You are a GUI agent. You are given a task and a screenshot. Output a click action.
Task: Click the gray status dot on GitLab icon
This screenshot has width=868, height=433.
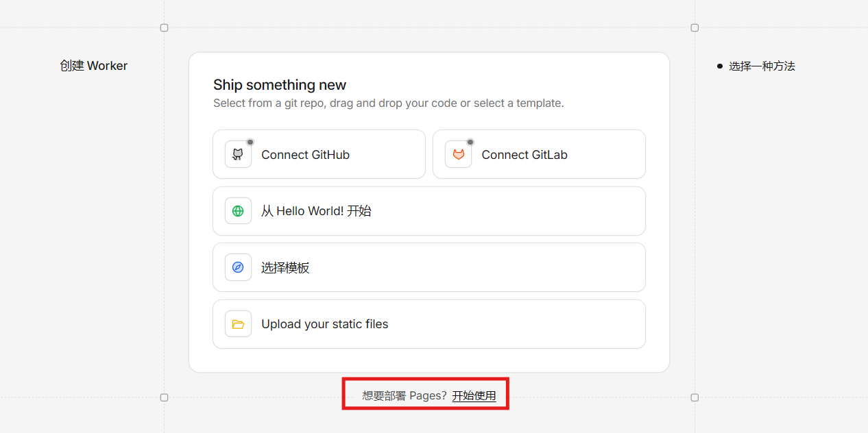pyautogui.click(x=470, y=142)
